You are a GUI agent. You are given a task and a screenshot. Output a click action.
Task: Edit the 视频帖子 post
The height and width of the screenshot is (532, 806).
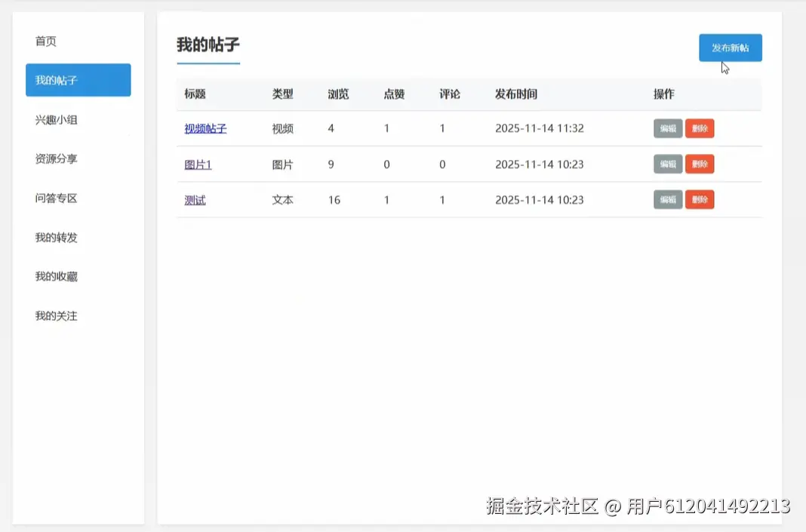[667, 128]
